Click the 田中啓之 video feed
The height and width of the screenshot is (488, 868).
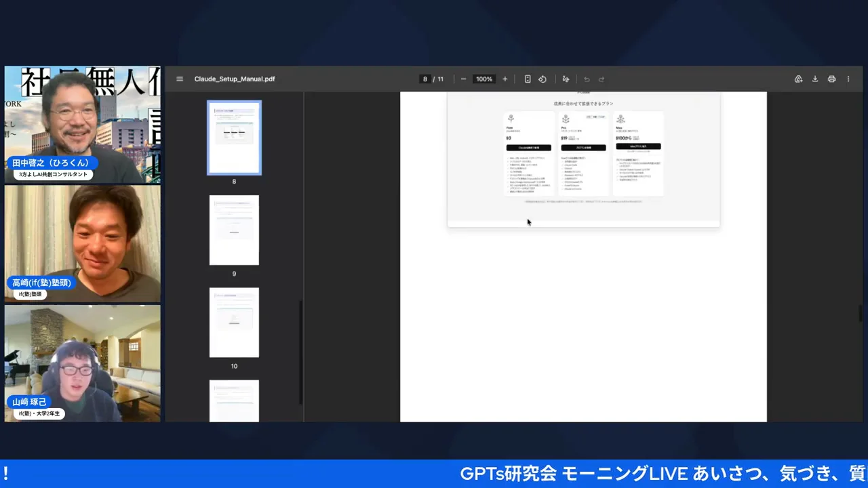(x=83, y=124)
